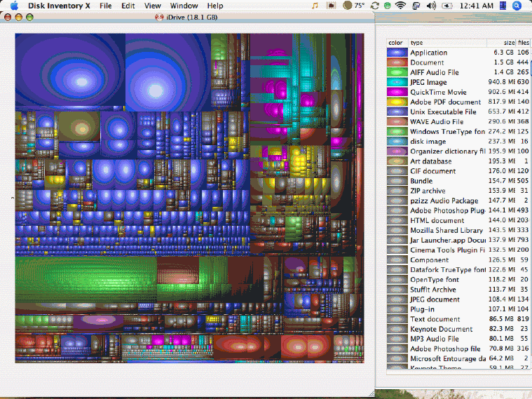Click the sync arrows menu bar icon
Screen dimensions: 532x399
375,6
